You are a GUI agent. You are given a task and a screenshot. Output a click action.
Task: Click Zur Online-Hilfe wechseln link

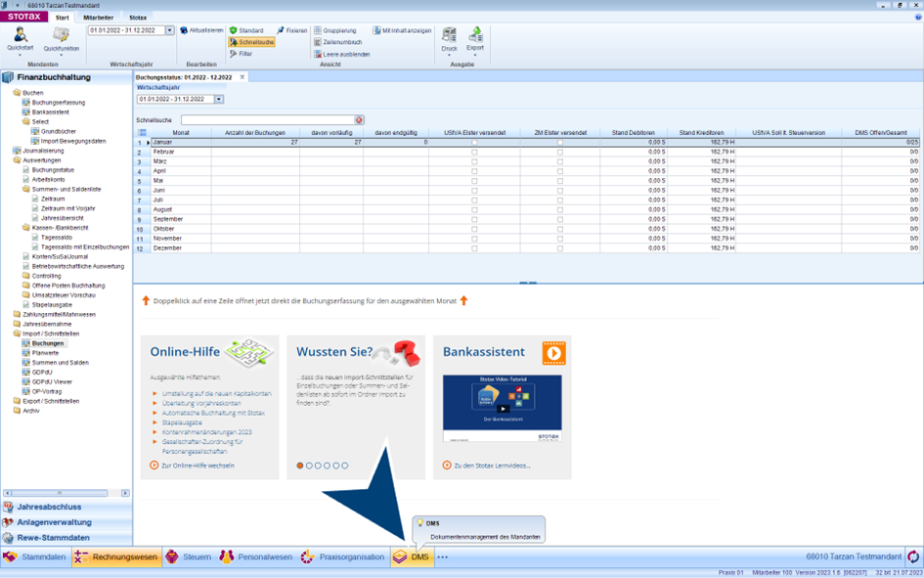194,465
